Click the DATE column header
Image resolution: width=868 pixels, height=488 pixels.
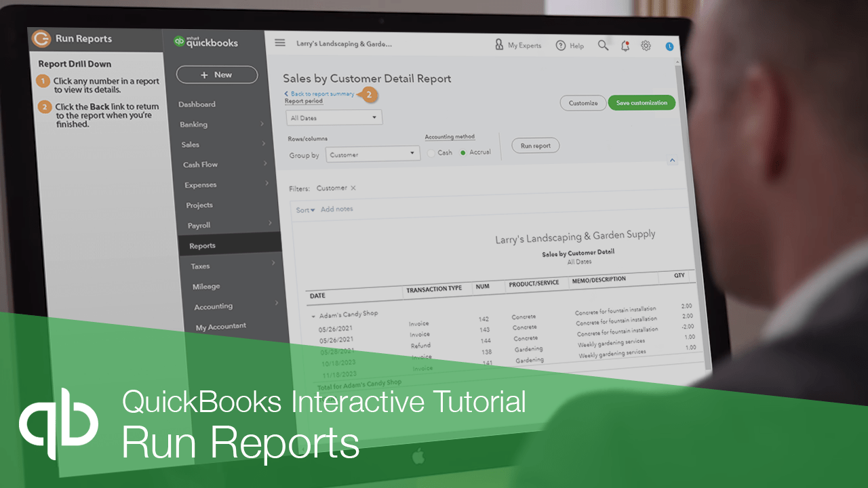tap(317, 296)
